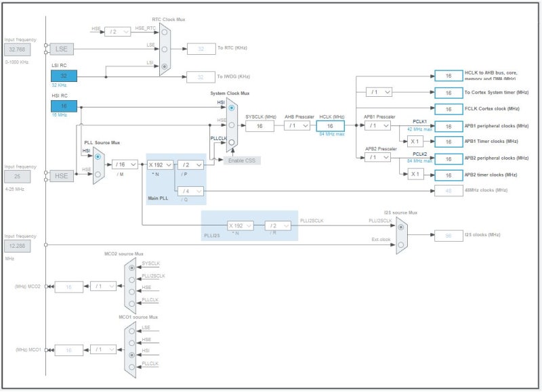The image size is (542, 392).
Task: Select HSI in PLL Source Mux
Action: click(98, 157)
